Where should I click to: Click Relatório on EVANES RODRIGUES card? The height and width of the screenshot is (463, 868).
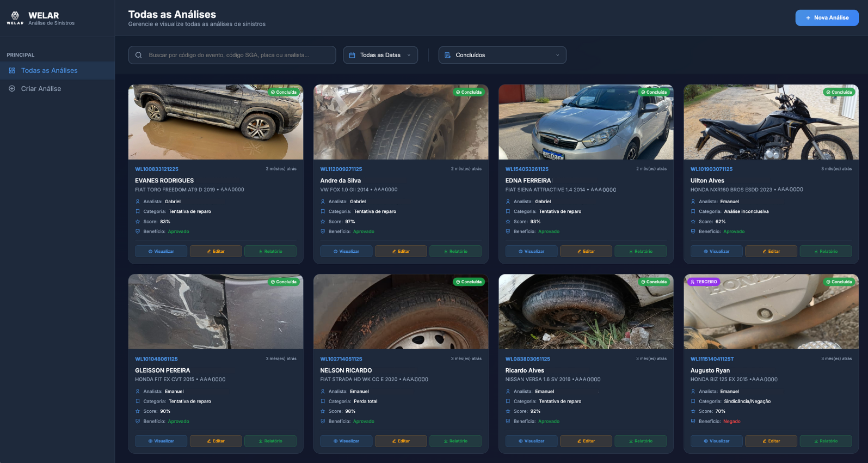270,251
